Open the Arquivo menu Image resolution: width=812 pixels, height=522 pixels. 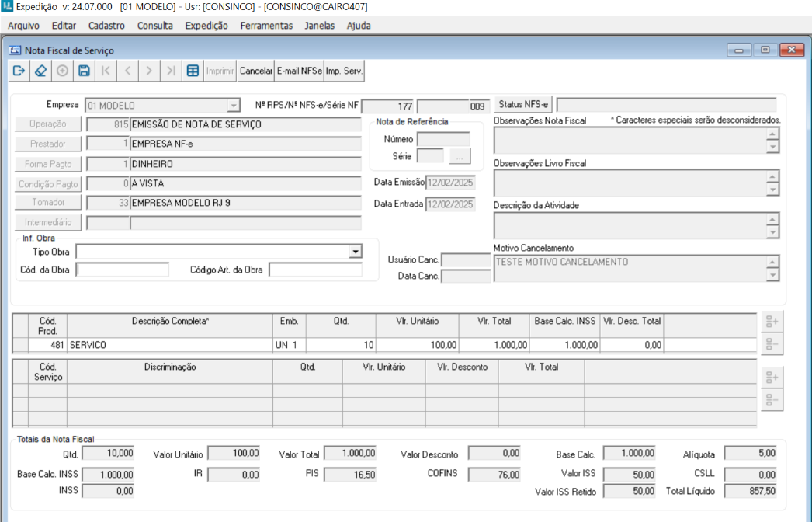click(23, 26)
